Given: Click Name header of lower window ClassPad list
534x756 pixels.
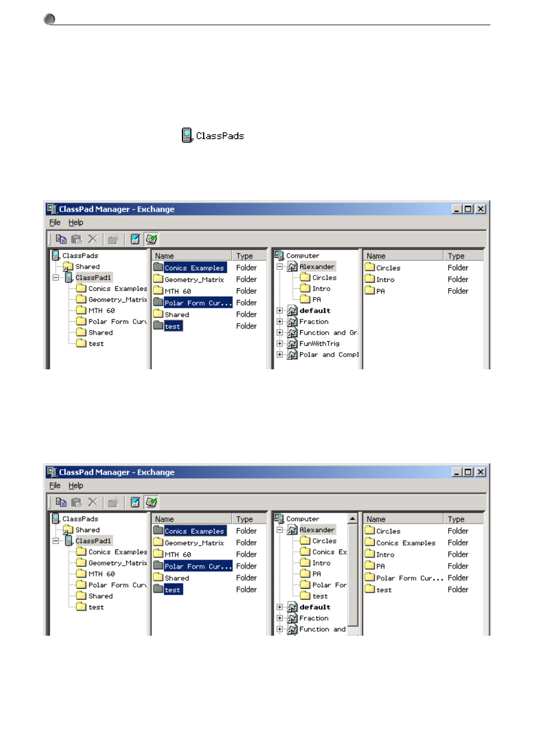Looking at the screenshot, I should tap(192, 519).
